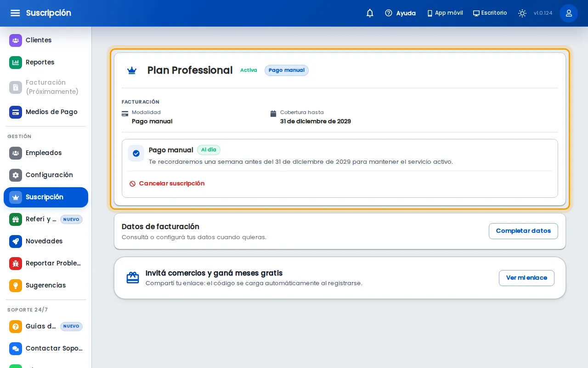Click the SOPORTE 24/7 sidebar label
The image size is (588, 368).
coord(28,310)
